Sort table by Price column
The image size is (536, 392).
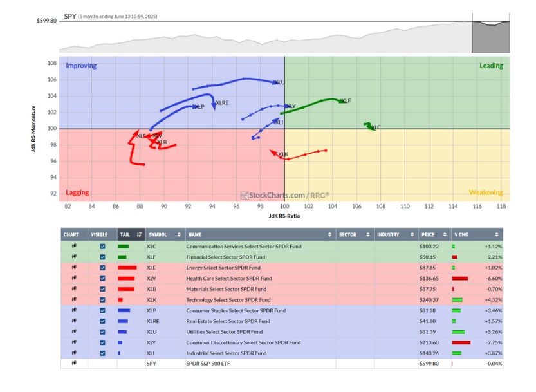pyautogui.click(x=434, y=235)
